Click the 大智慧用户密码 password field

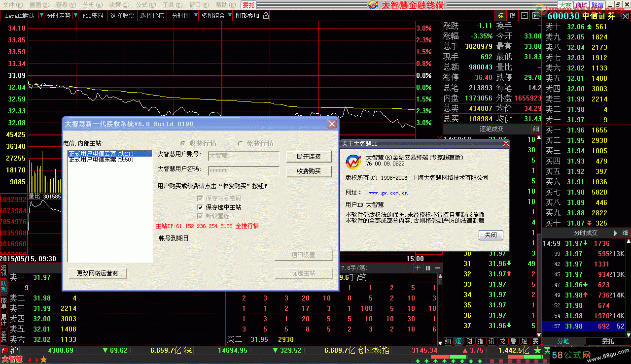244,171
